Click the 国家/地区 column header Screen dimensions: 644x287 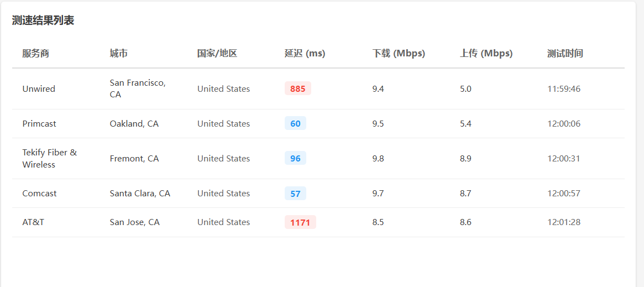click(x=217, y=54)
